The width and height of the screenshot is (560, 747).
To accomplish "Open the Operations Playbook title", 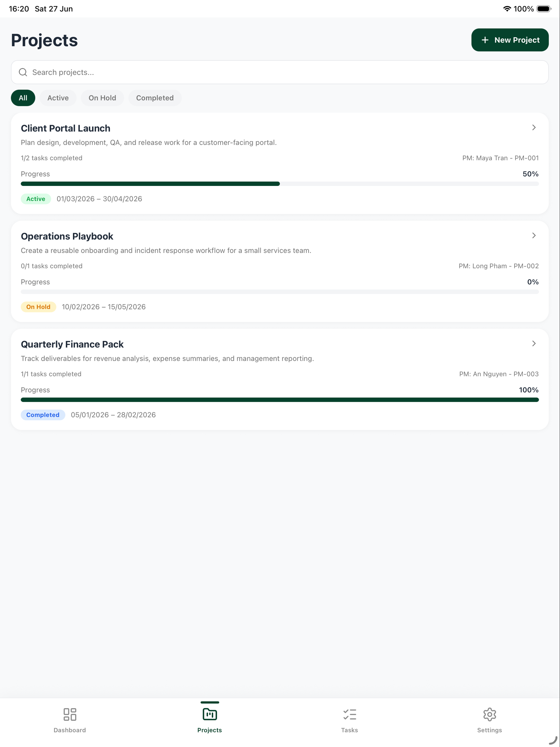I will click(67, 236).
